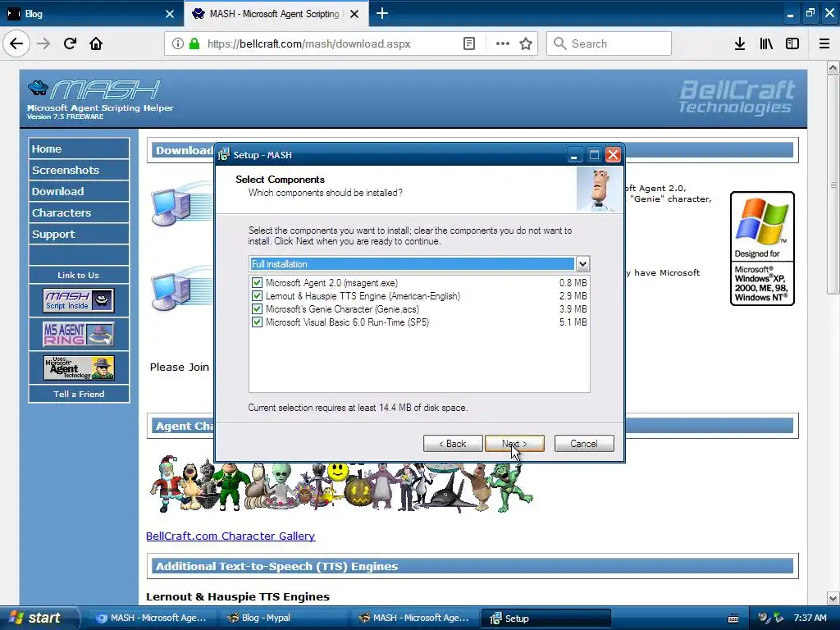Screen dimensions: 840x630
Task: Close the Blog tab
Action: tap(170, 14)
